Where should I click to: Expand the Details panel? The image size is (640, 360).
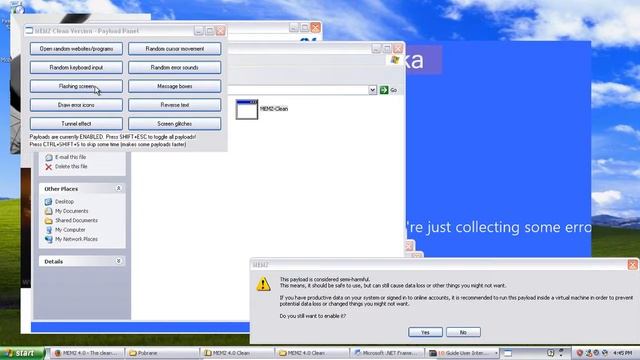[118, 261]
